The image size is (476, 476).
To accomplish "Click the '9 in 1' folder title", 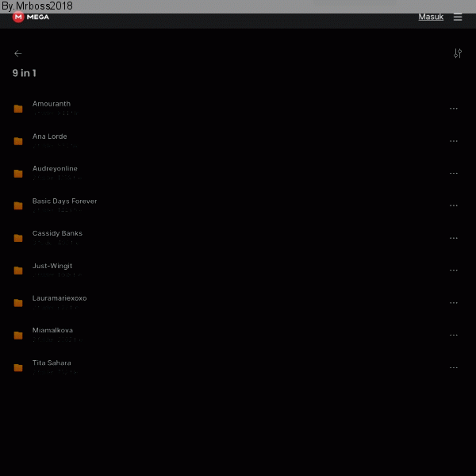I will (x=25, y=73).
